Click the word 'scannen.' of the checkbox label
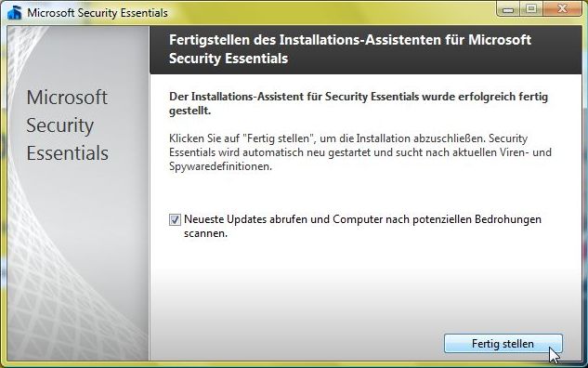The width and height of the screenshot is (588, 368). (x=205, y=233)
